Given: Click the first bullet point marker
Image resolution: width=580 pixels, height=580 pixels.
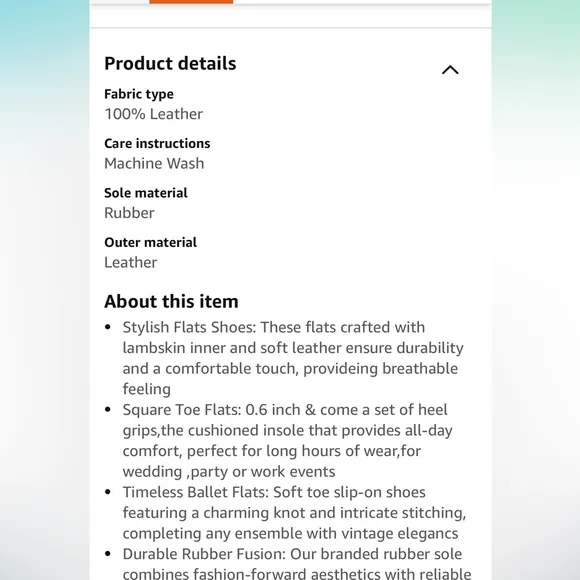Looking at the screenshot, I should pos(108,327).
